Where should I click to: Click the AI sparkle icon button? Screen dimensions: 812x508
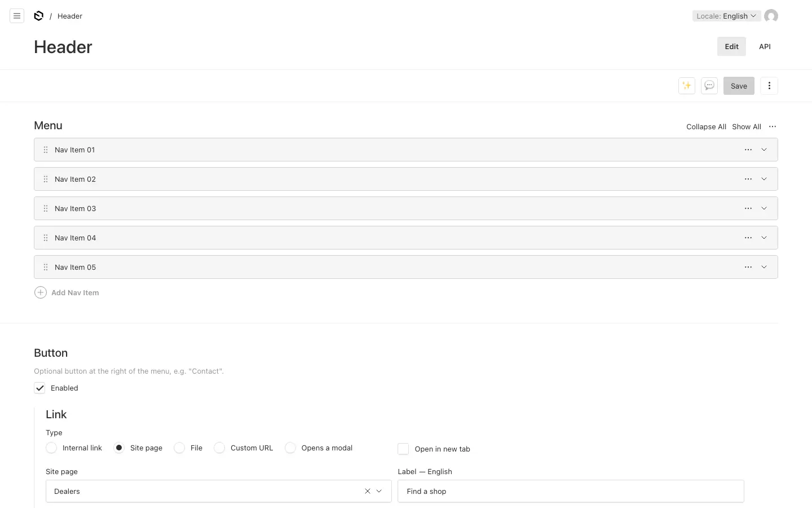pyautogui.click(x=686, y=86)
